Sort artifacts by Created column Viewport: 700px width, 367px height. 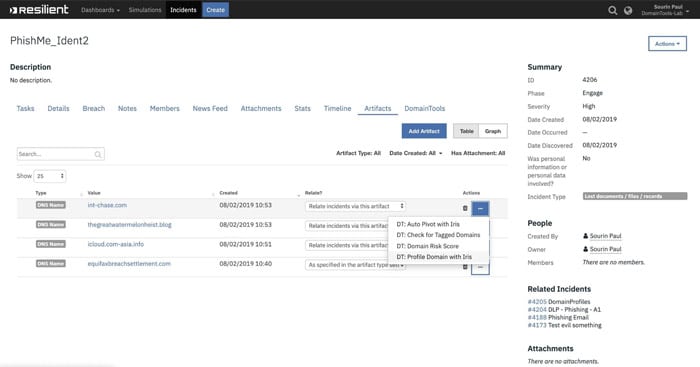tap(229, 193)
